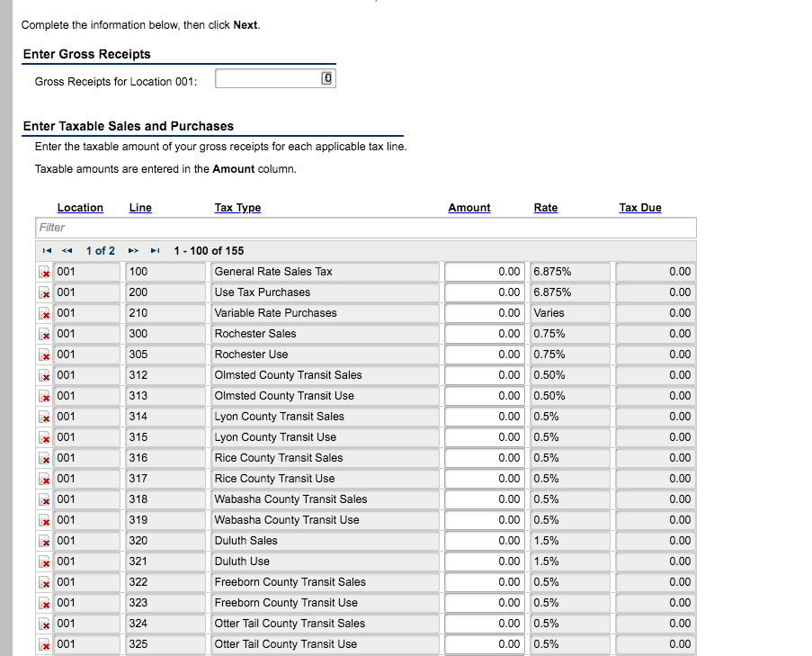The image size is (812, 656).
Task: Sort the table by Line number
Action: pyautogui.click(x=139, y=208)
